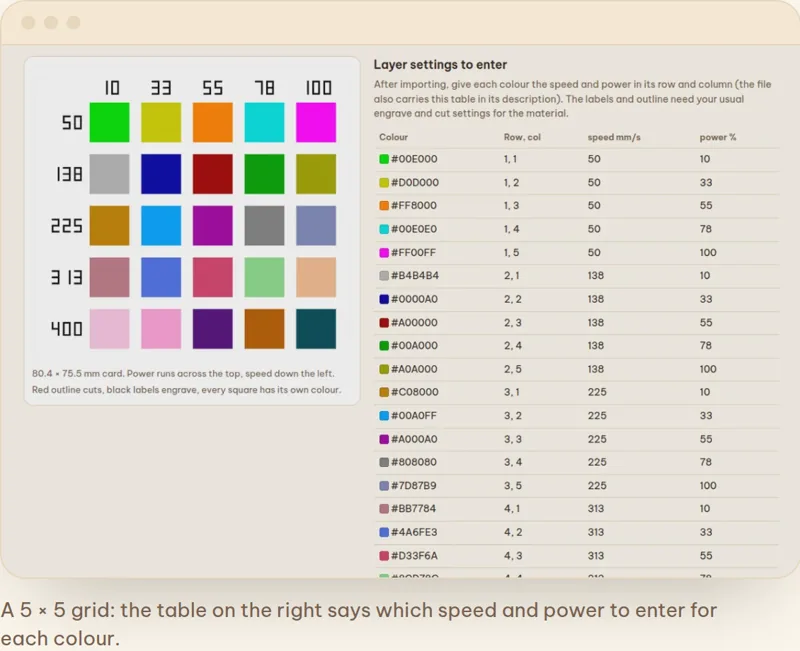Screen dimensions: 800x651
Task: Click the '2, 2' row-col cell
Action: [513, 299]
